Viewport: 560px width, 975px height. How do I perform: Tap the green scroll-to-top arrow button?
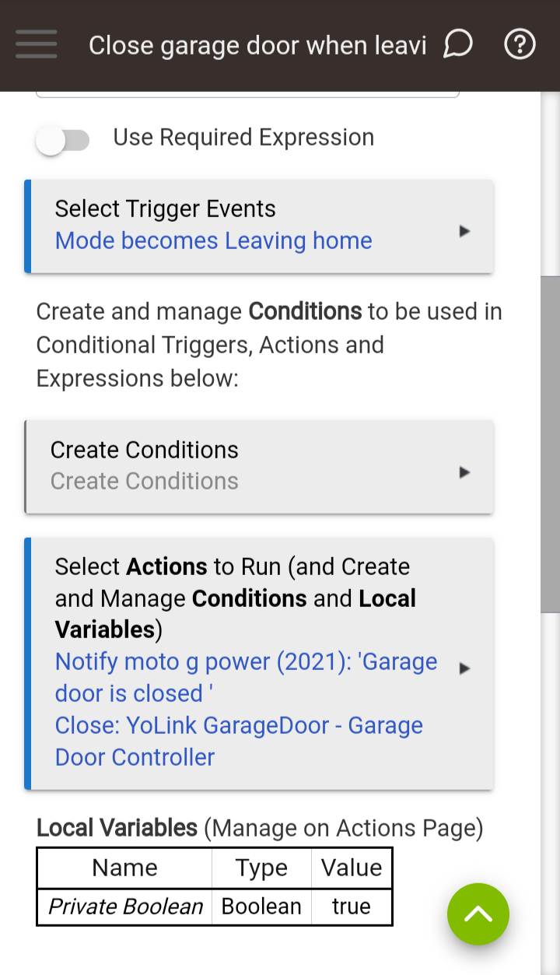point(478,914)
